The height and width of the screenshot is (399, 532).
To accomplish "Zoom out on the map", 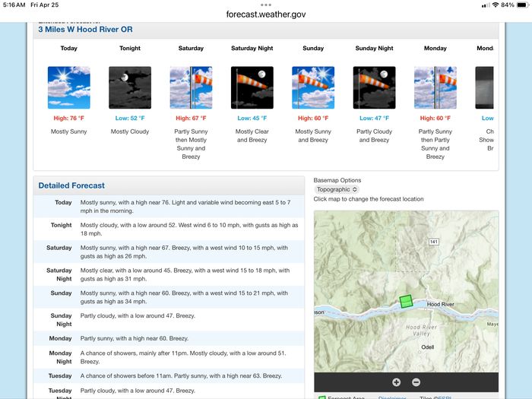I will (416, 382).
